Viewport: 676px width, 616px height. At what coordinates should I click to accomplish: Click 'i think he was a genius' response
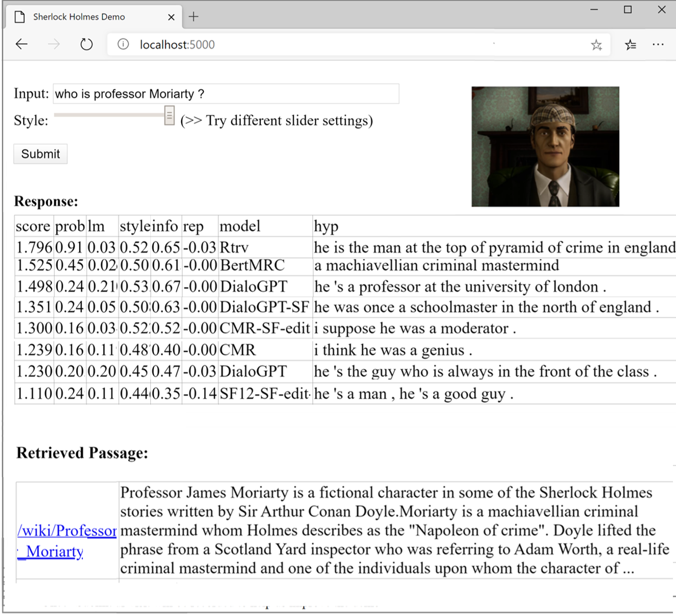coord(393,350)
